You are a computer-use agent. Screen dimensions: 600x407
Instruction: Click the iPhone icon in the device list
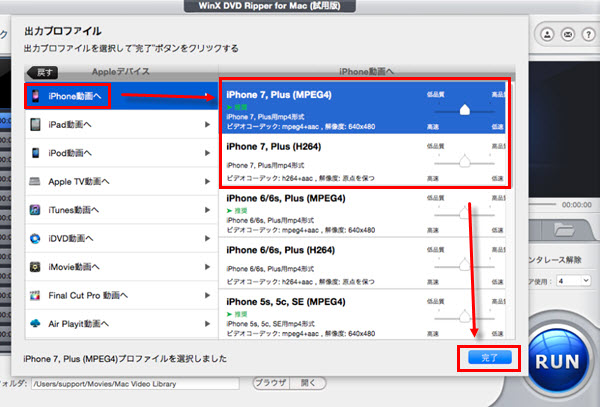(x=35, y=96)
